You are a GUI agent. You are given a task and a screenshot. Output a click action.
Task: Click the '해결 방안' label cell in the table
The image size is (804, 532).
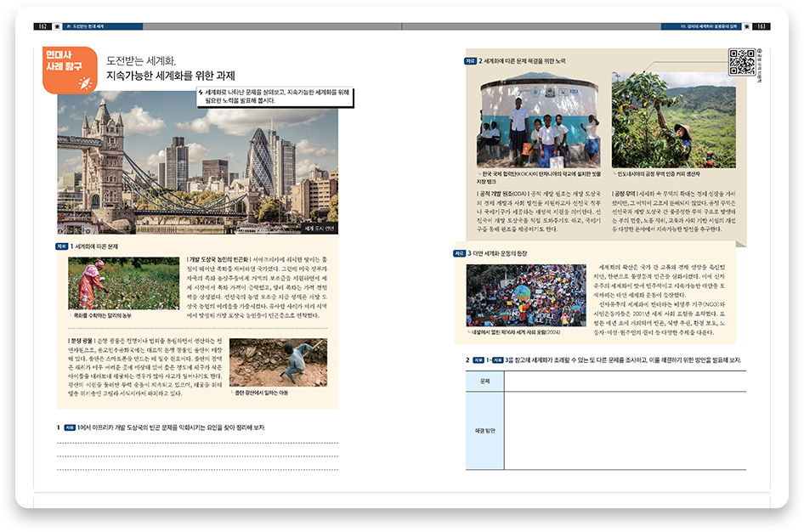click(x=485, y=431)
